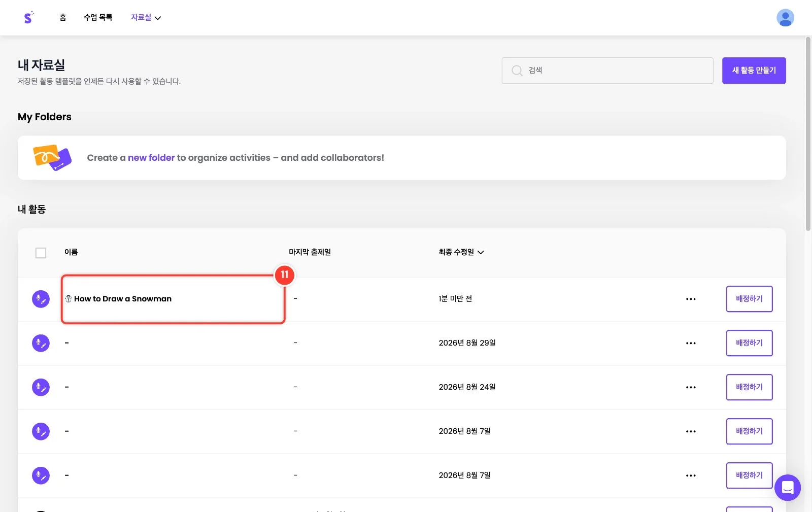Open the 수업 목록 page

tap(98, 17)
